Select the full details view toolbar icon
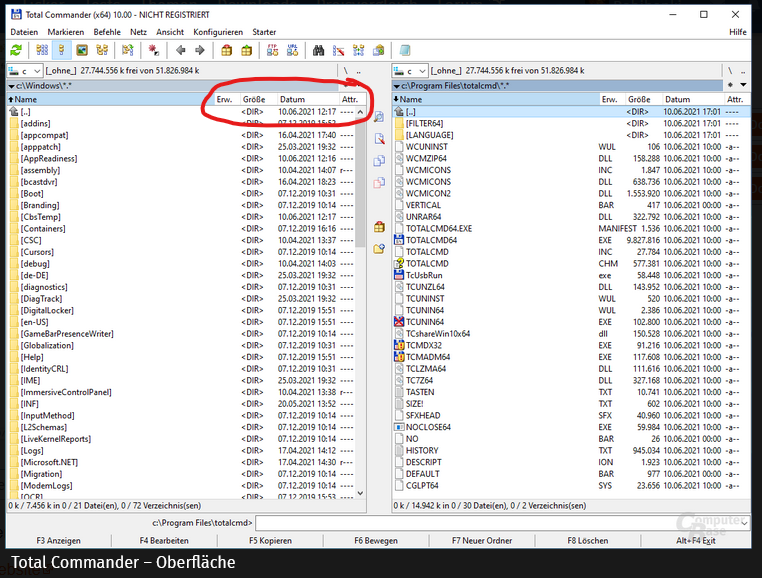 (x=62, y=50)
